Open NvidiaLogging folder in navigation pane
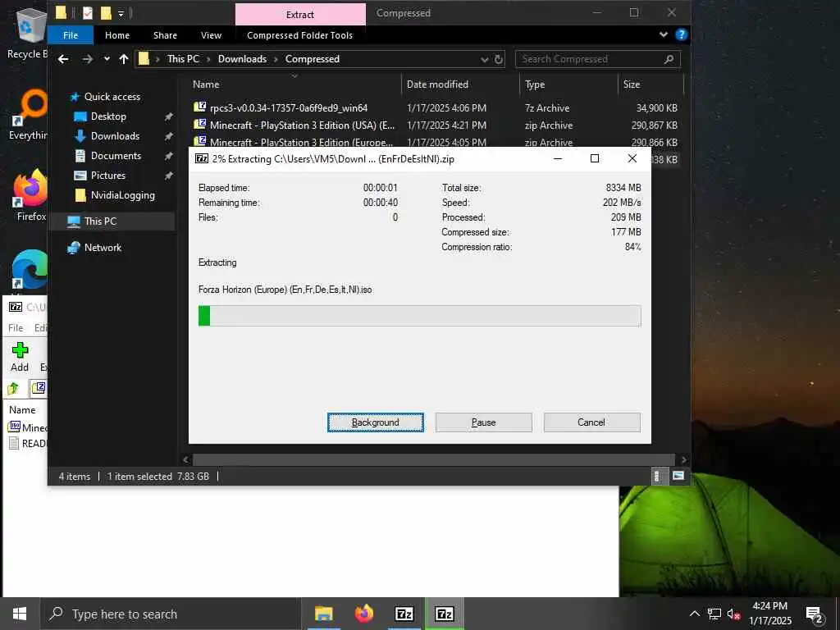 pyautogui.click(x=122, y=195)
